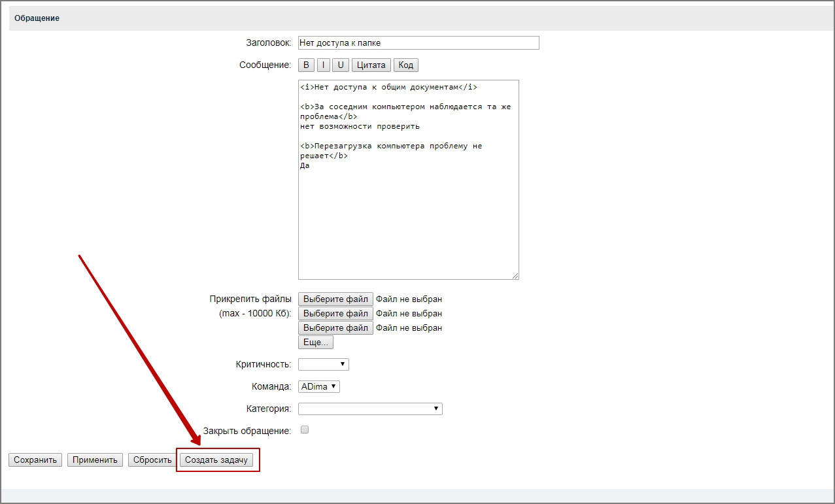Click the Применить button
The image size is (835, 504).
(95, 460)
